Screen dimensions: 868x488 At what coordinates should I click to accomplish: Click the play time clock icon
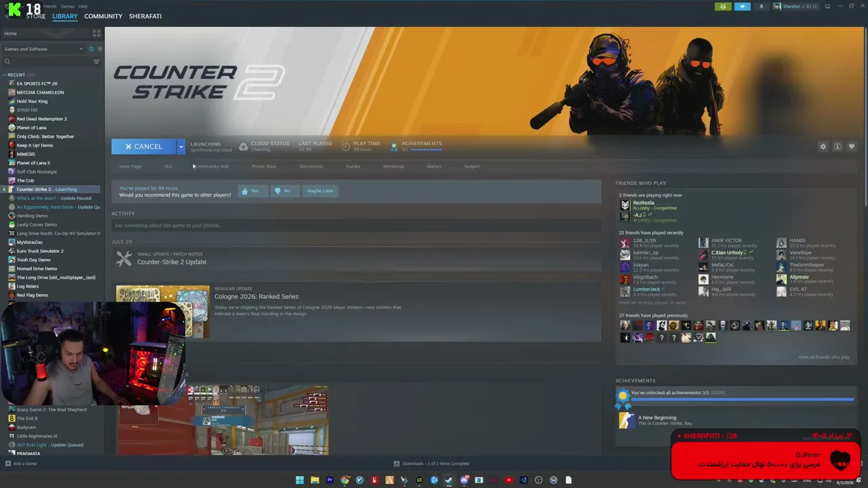point(346,146)
